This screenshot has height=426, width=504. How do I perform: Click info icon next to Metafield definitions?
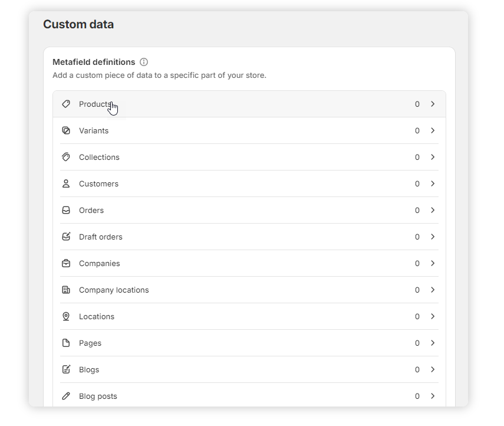pos(144,62)
